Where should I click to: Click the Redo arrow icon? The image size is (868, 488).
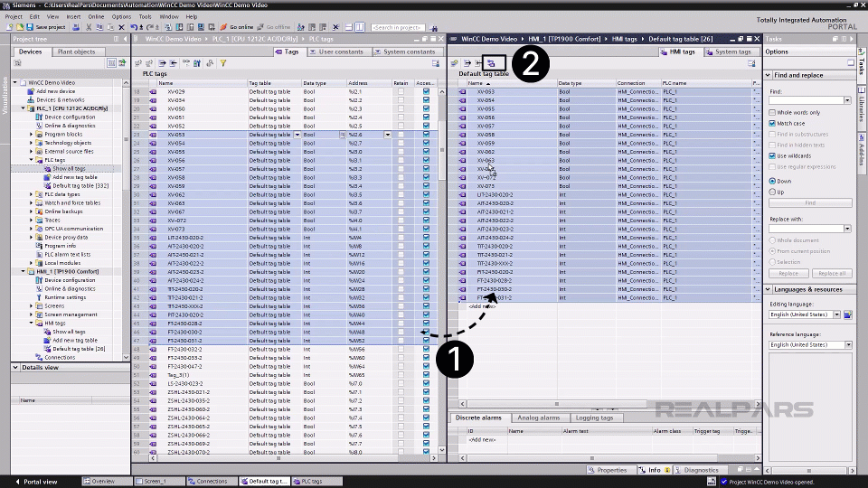click(149, 27)
